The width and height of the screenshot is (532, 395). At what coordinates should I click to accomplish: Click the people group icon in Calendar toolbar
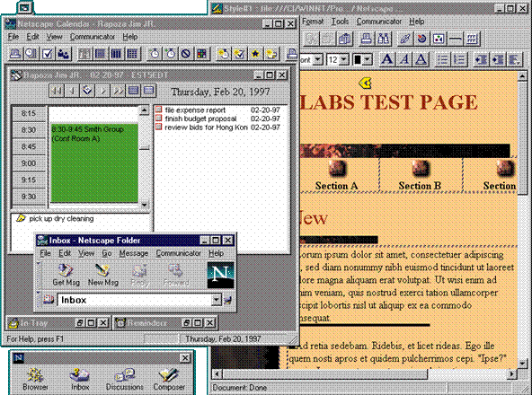(64, 54)
